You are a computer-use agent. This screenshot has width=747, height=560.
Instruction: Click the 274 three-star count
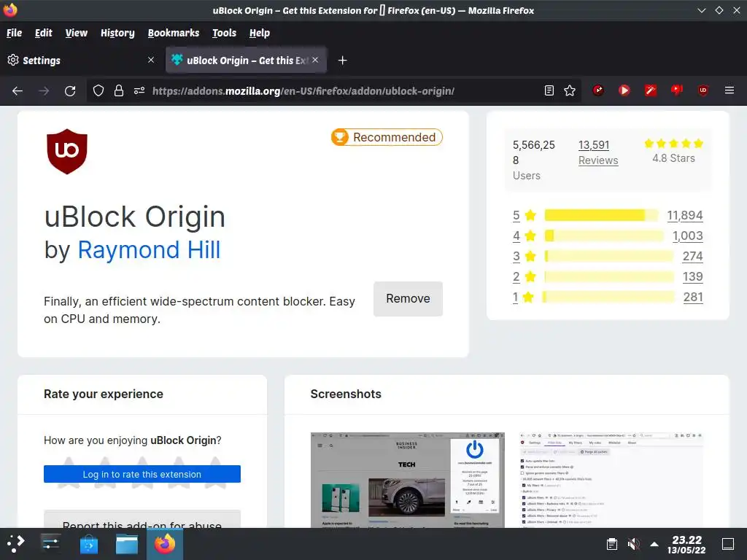point(693,256)
